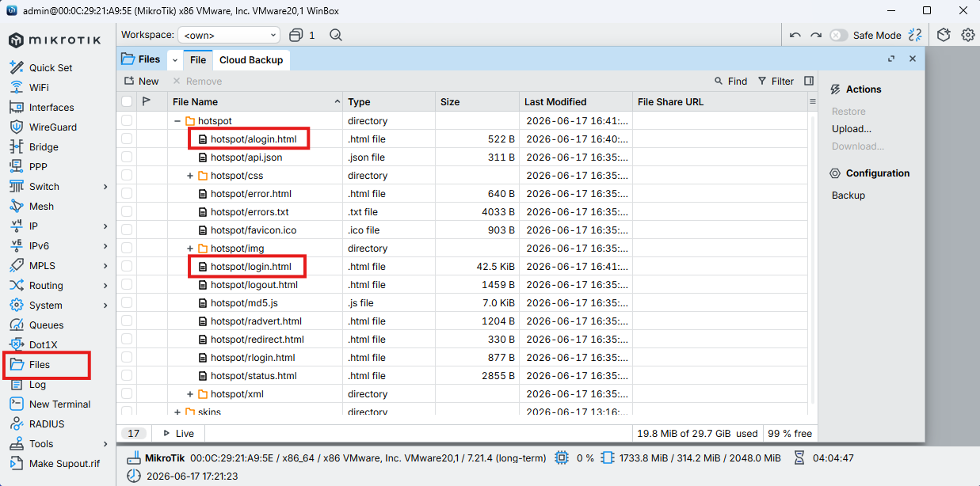
Task: Open the settings gear icon
Action: pos(967,35)
